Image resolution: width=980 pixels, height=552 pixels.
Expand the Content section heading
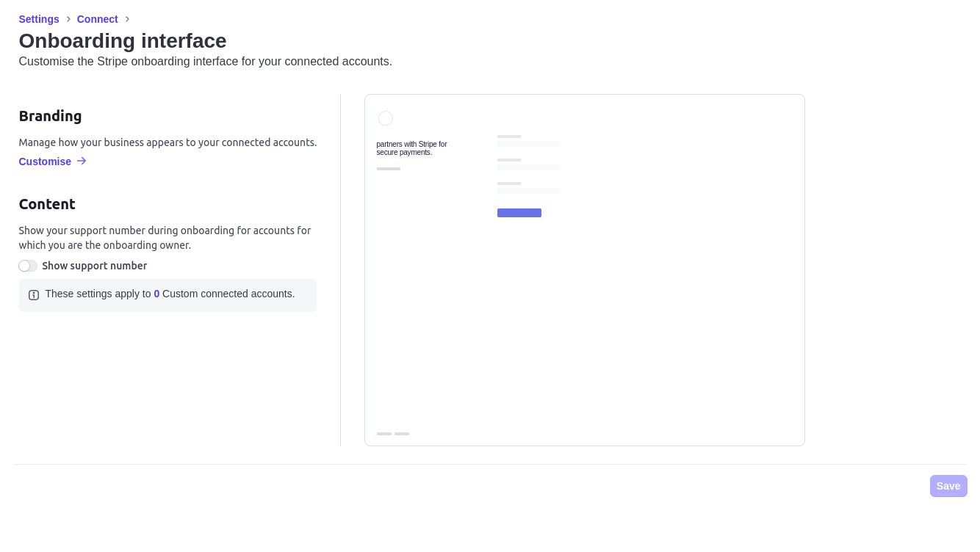pyautogui.click(x=47, y=204)
